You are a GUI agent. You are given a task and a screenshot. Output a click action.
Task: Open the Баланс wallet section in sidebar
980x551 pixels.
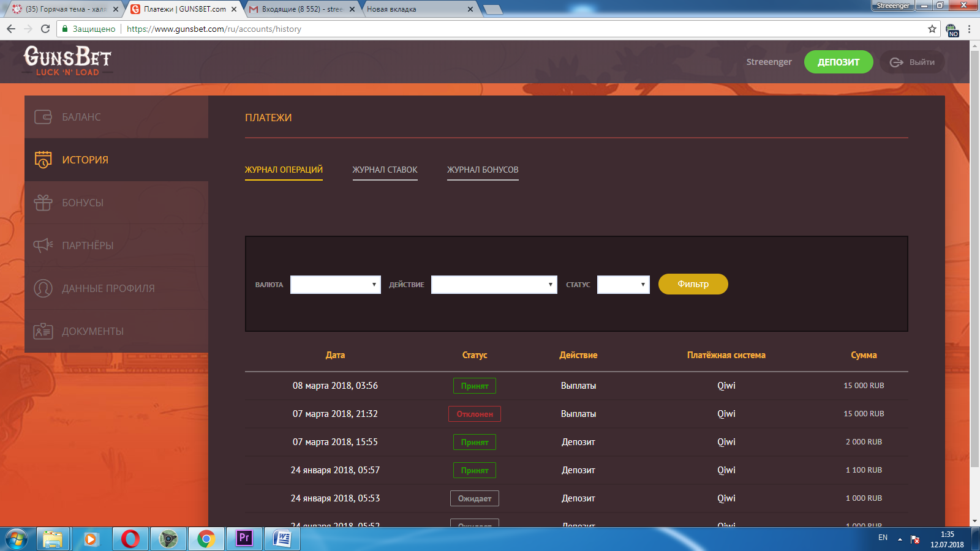(116, 117)
